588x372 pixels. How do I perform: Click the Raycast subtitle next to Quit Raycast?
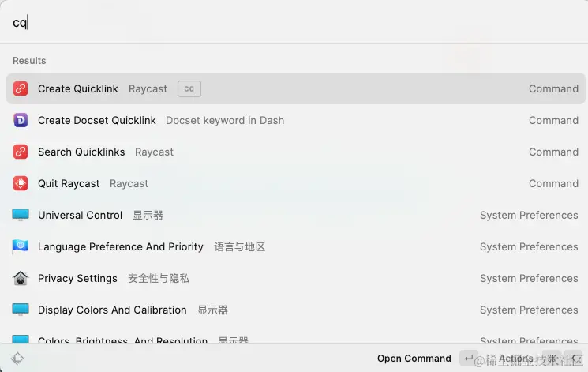129,183
